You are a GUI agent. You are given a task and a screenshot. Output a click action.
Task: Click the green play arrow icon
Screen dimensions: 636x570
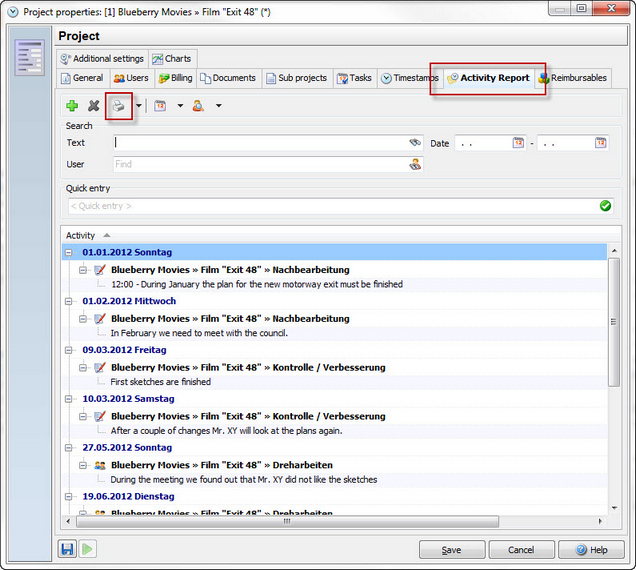click(87, 549)
